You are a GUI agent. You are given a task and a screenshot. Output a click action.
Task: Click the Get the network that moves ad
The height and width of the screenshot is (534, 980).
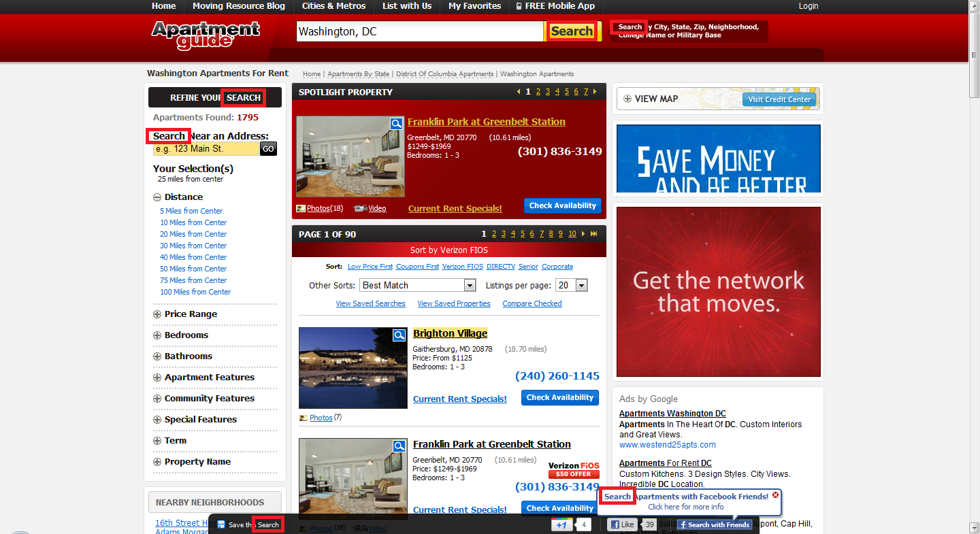click(718, 292)
